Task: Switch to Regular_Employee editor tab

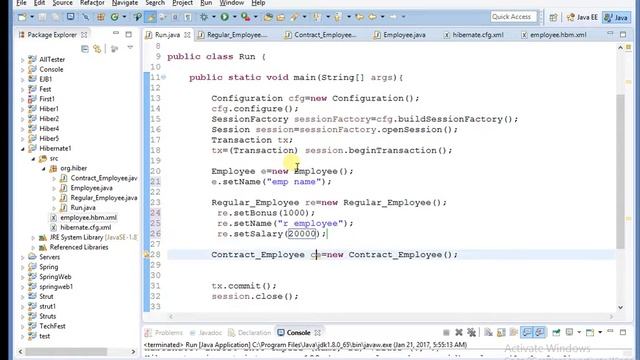Action: [x=233, y=35]
